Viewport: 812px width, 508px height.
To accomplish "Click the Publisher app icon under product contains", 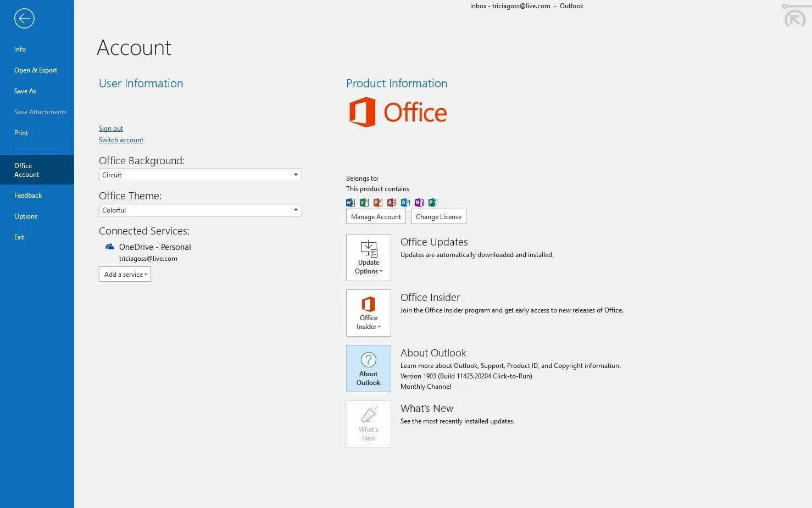I will click(433, 203).
